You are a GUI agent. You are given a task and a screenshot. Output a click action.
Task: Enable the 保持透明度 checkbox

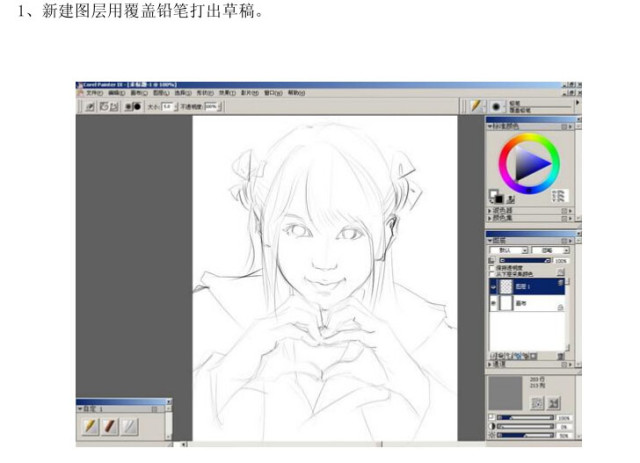point(492,268)
